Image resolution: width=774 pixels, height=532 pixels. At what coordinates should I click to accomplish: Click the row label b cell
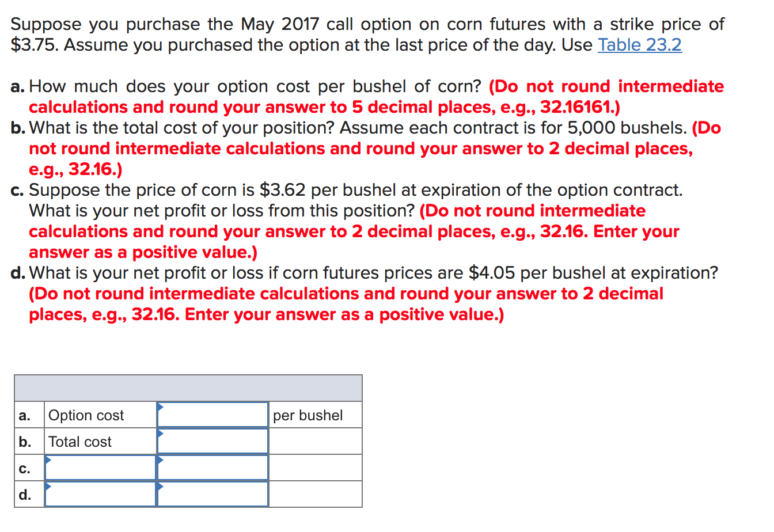point(26,441)
